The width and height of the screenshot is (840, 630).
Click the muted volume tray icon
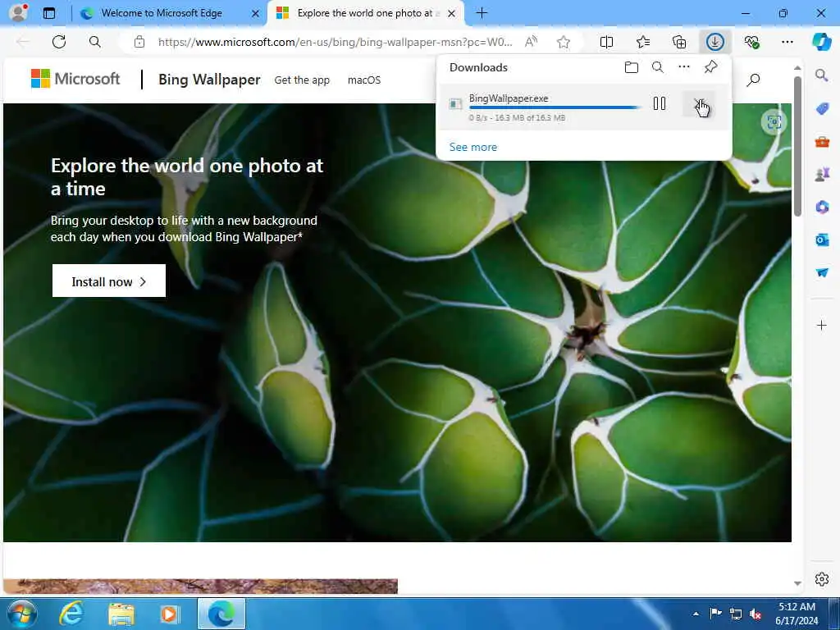(x=756, y=614)
